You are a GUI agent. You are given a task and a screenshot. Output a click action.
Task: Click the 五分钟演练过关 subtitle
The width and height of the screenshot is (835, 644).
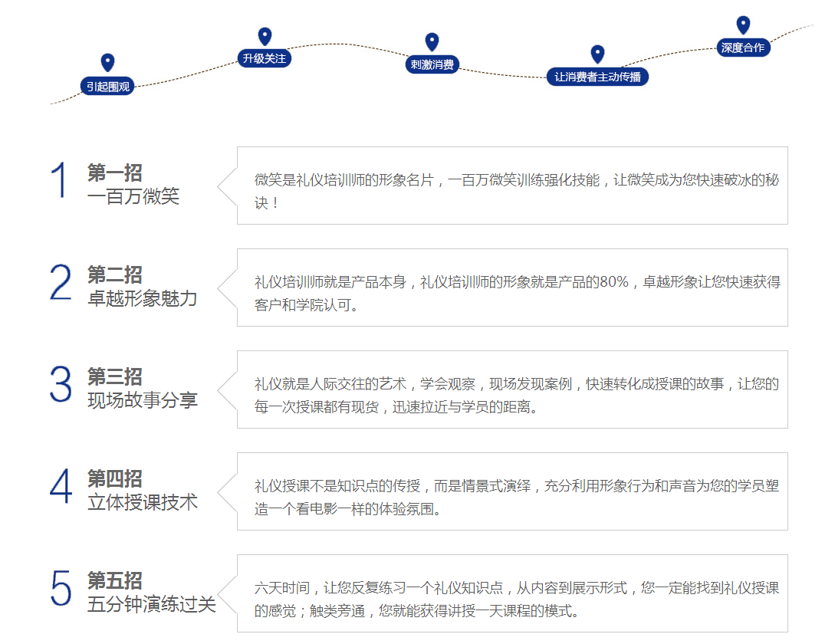point(151,604)
